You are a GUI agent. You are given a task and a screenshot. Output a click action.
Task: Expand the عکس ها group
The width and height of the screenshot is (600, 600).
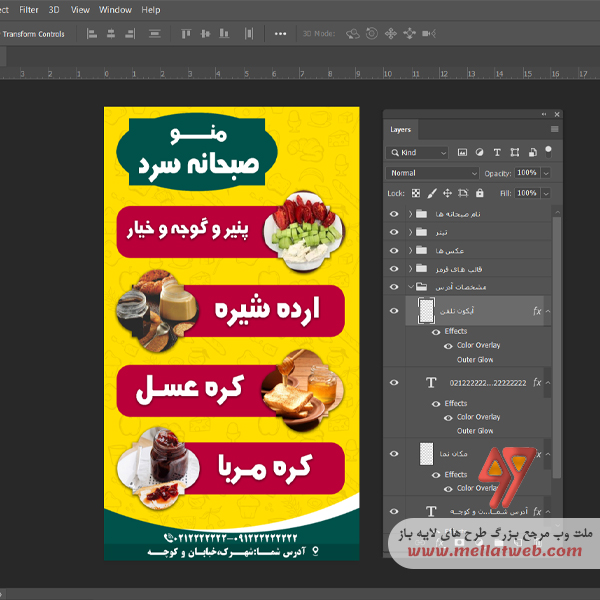410,251
